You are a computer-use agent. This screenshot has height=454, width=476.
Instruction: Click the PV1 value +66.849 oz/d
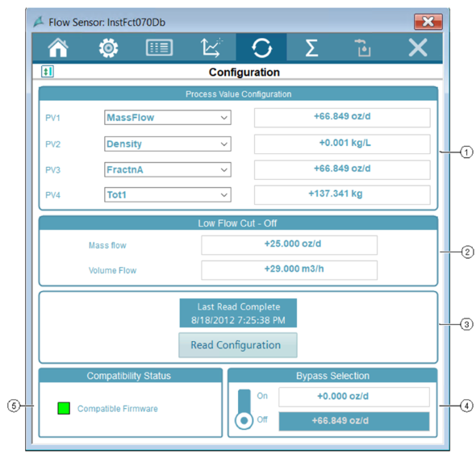click(342, 118)
